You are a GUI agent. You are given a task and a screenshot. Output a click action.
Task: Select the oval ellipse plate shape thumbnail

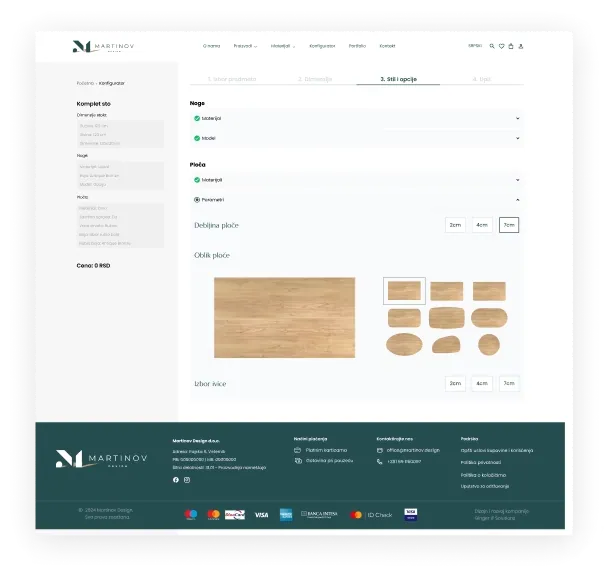coord(404,344)
